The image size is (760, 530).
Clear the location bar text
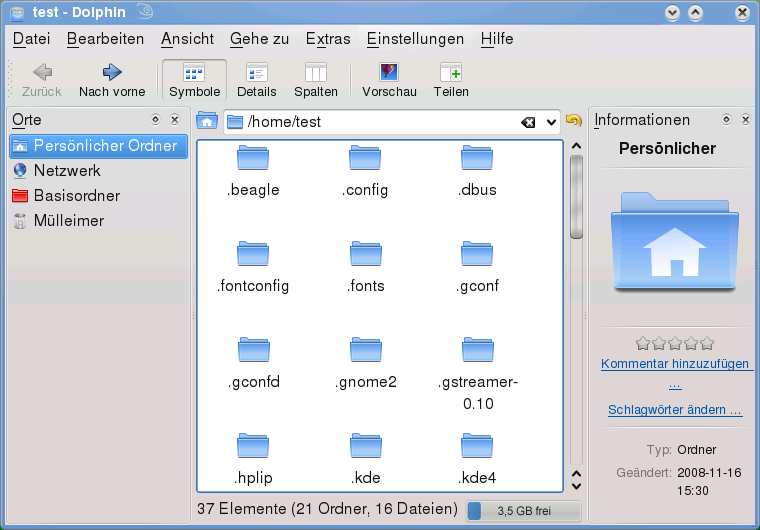point(528,122)
